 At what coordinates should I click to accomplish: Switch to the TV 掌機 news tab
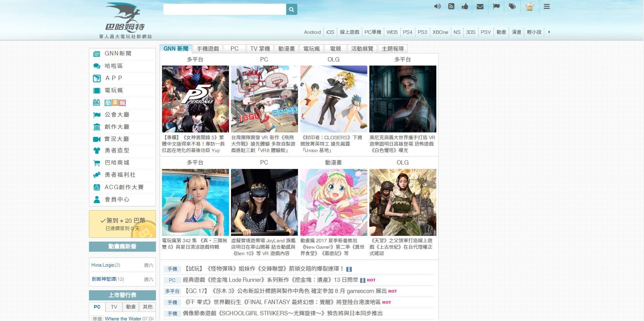260,49
